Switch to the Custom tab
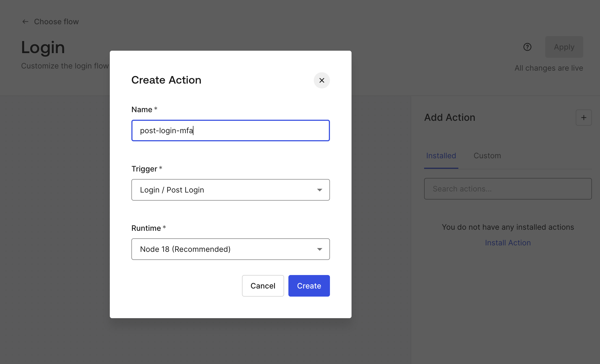Viewport: 600px width, 364px height. click(x=487, y=156)
